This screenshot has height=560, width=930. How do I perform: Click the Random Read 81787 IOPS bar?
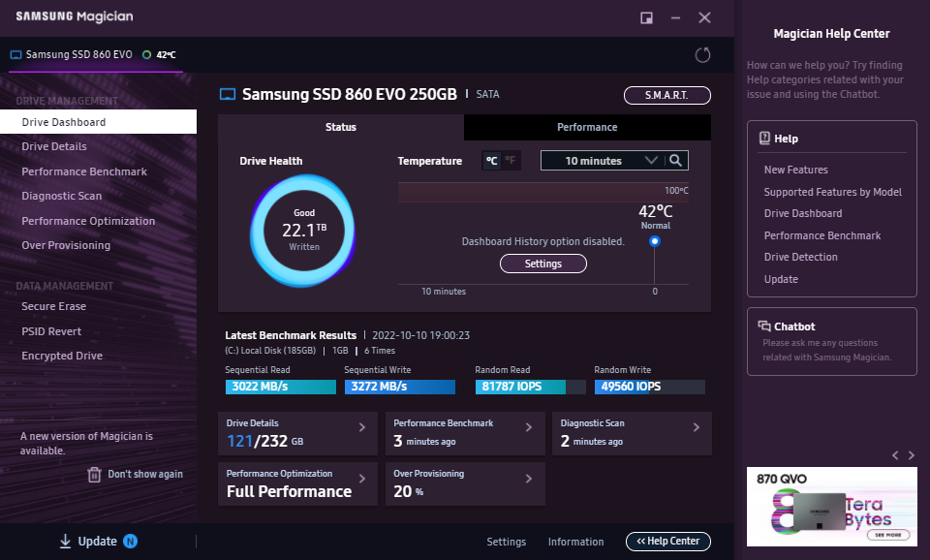point(530,387)
